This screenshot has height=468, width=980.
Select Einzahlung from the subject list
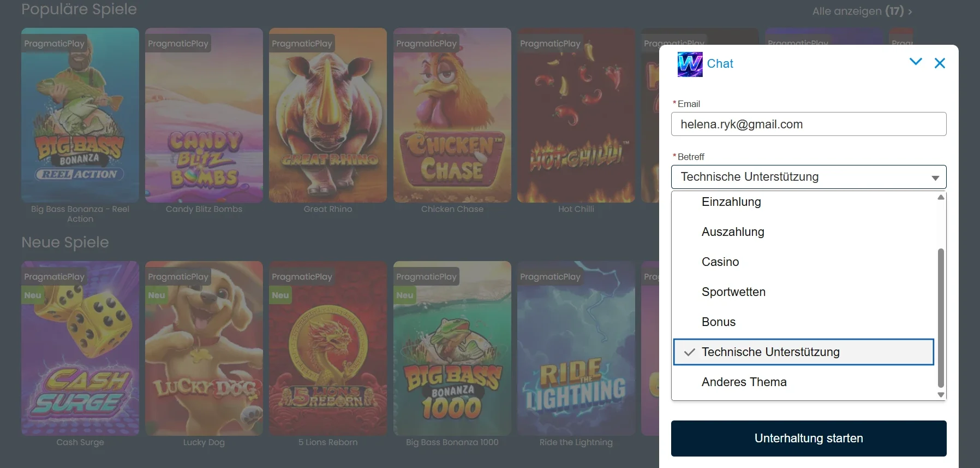(804, 202)
